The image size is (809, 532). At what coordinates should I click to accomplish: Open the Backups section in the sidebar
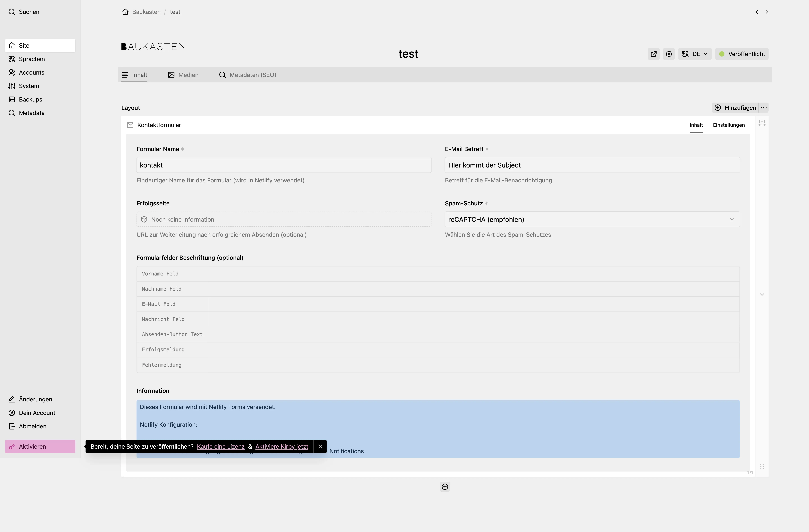(x=30, y=99)
